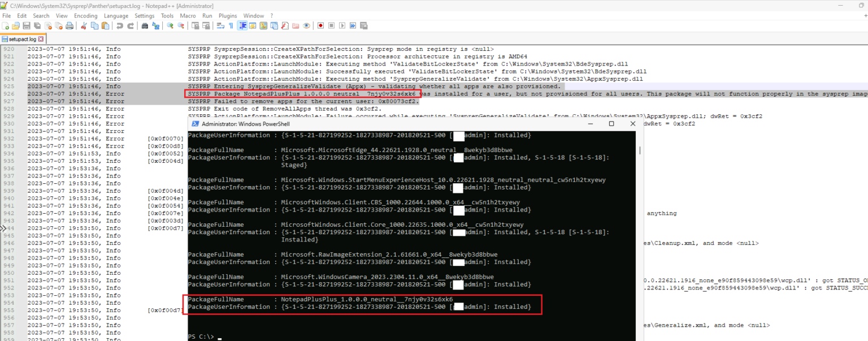Open the Window menu
Viewport: 868px width, 341px height.
(x=254, y=16)
